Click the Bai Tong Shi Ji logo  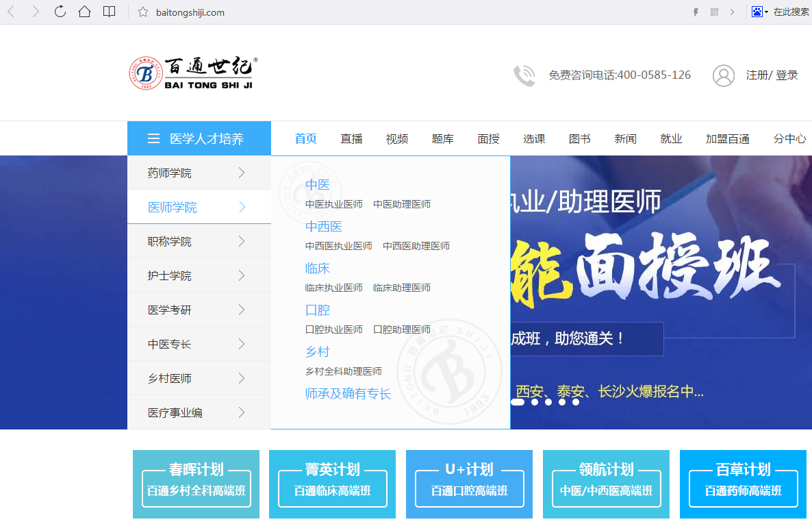point(194,73)
